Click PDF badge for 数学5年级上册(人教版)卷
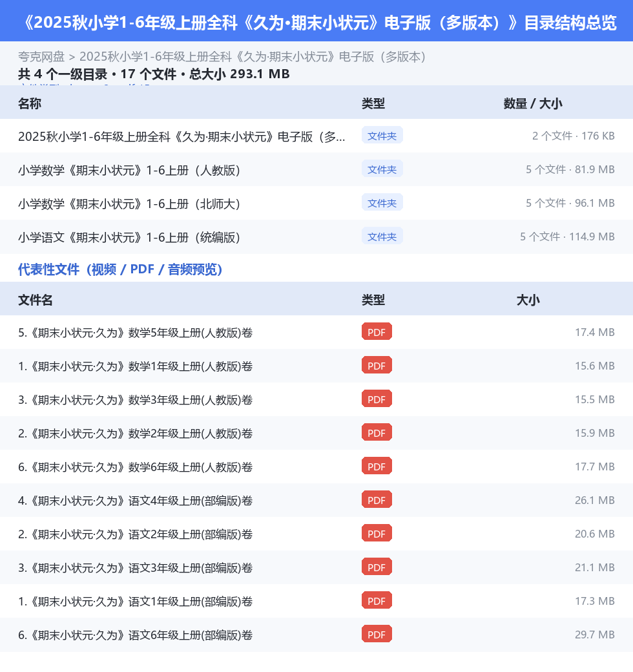Image resolution: width=633 pixels, height=672 pixels. pos(377,331)
